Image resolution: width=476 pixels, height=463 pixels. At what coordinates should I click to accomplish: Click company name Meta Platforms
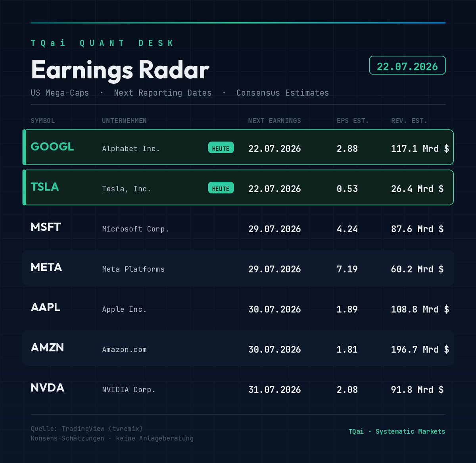(133, 269)
